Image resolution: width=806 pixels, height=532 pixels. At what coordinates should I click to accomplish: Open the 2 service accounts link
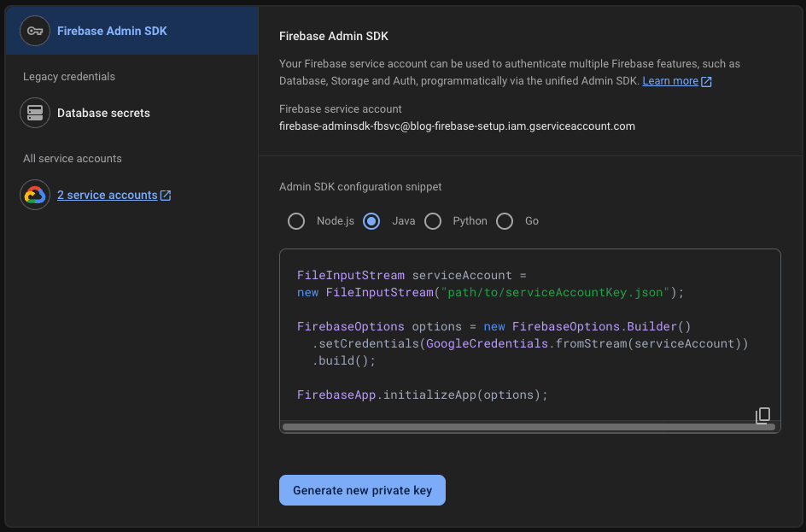[107, 196]
